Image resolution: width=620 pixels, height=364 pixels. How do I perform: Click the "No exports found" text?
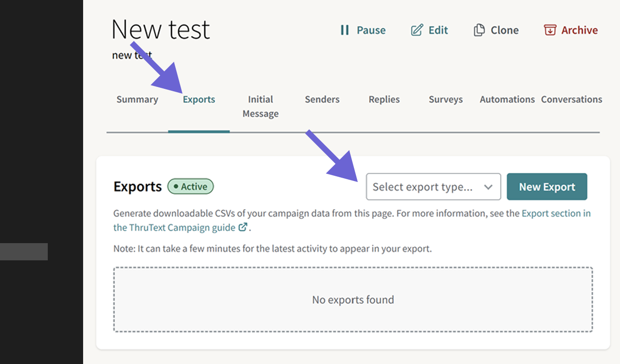tap(353, 300)
